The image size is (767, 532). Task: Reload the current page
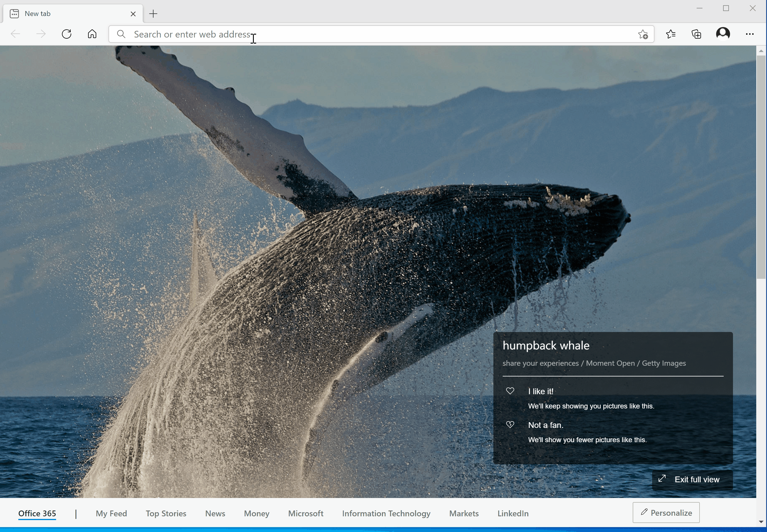point(67,34)
